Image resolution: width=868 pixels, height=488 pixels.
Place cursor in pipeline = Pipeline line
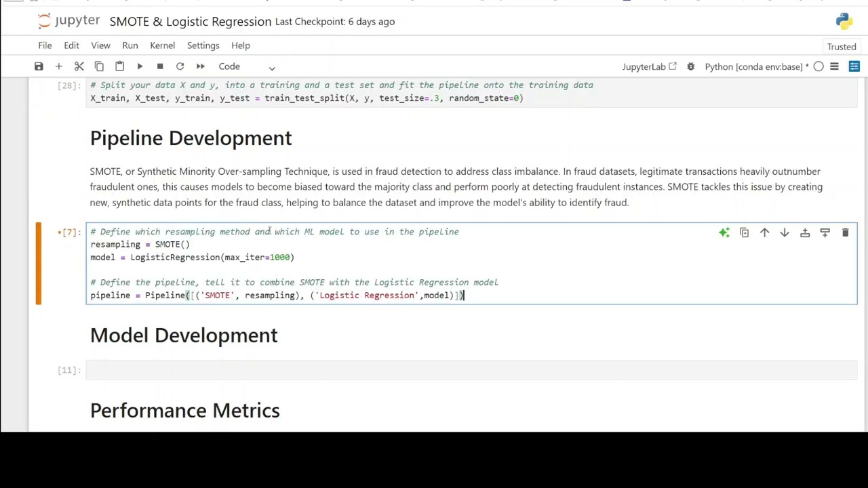click(277, 296)
